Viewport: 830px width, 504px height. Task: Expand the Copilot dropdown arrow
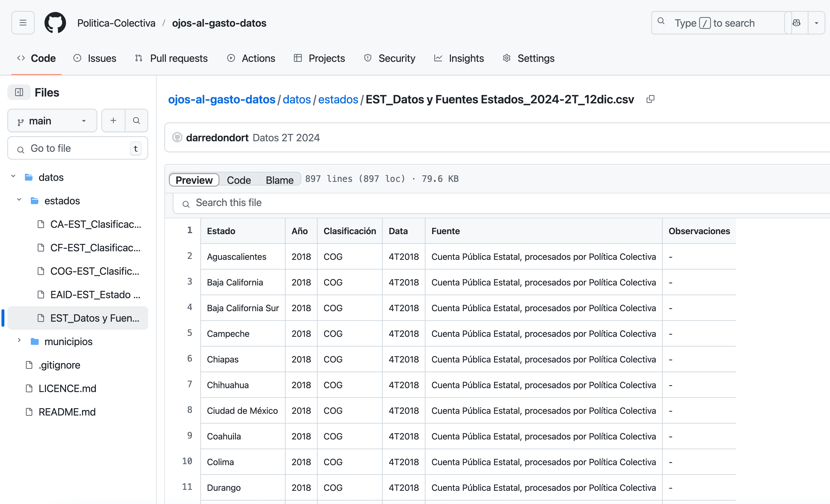817,23
